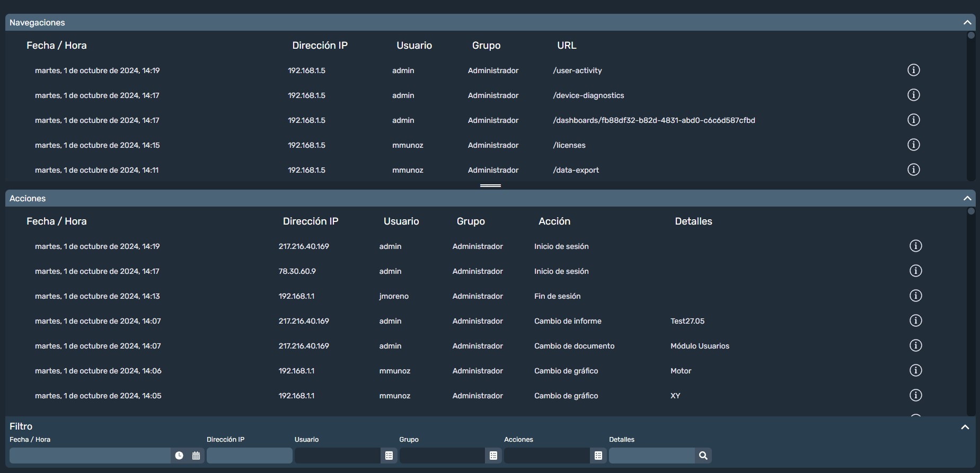The width and height of the screenshot is (980, 473).
Task: Select the Motor details cell
Action: coord(681,371)
